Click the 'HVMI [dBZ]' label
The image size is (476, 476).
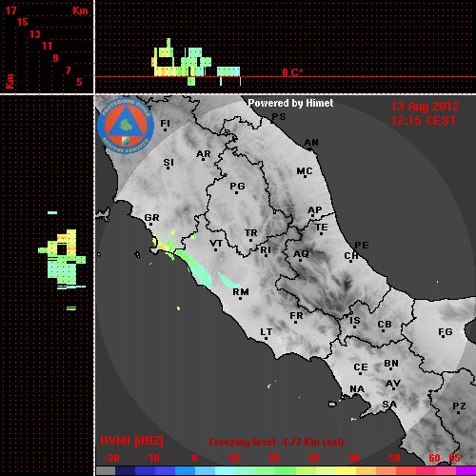131,441
